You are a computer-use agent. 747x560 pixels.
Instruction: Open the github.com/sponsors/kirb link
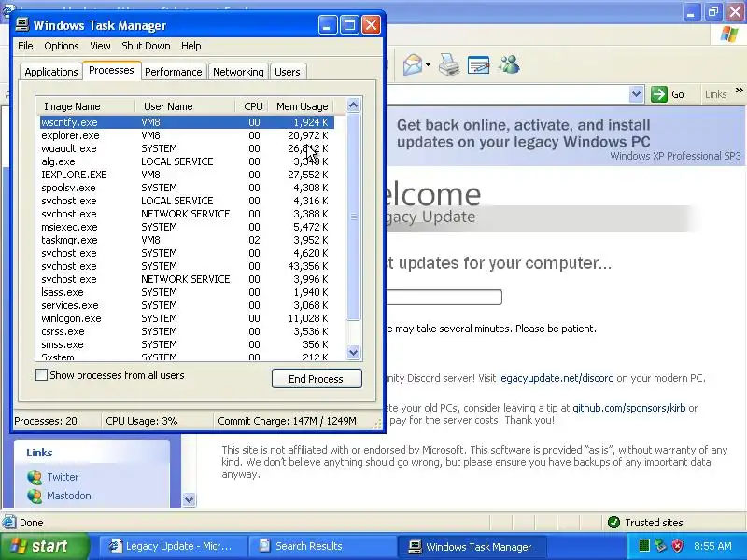pyautogui.click(x=628, y=408)
